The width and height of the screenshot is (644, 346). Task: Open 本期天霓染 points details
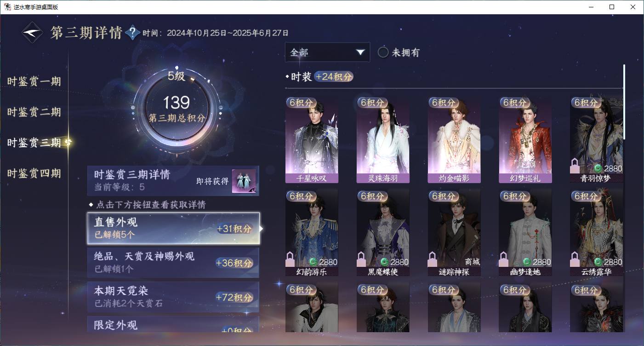(173, 297)
